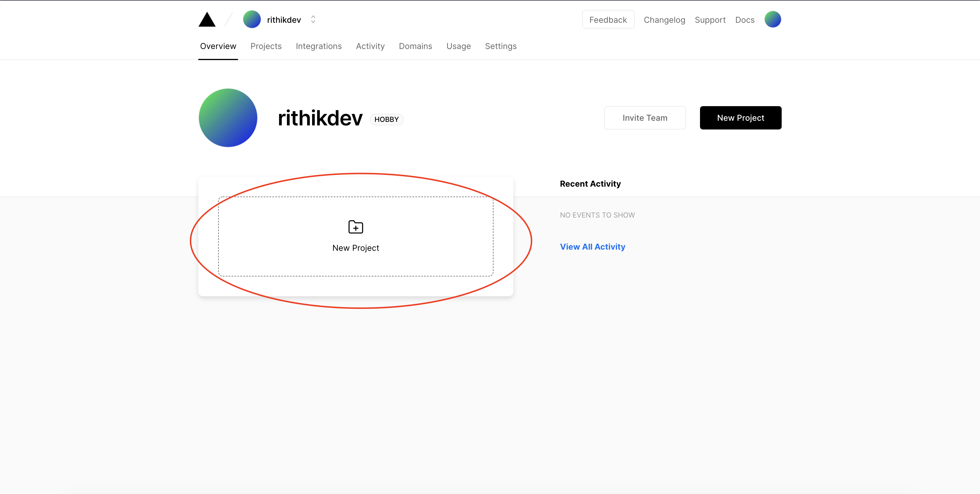Image resolution: width=980 pixels, height=494 pixels.
Task: Open the Support link
Action: 710,20
